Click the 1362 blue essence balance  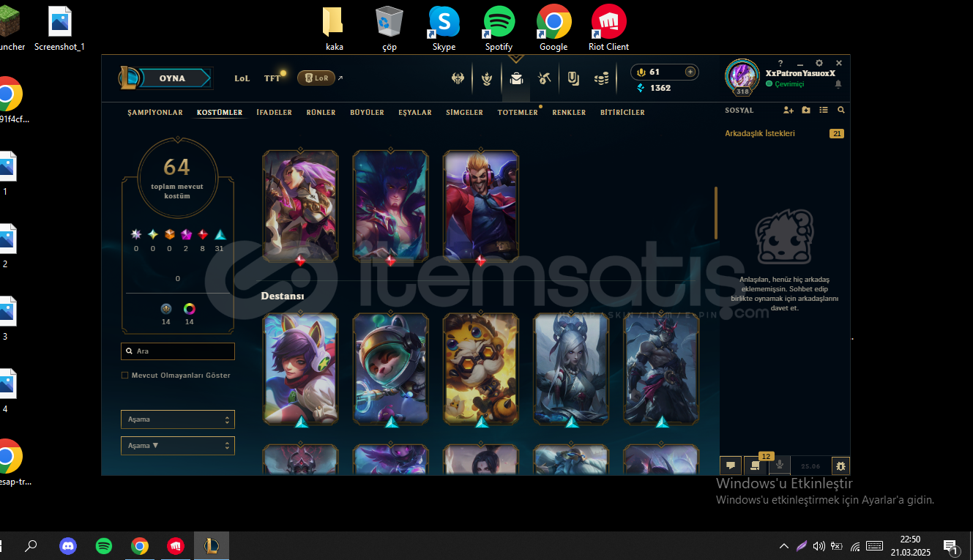click(655, 88)
